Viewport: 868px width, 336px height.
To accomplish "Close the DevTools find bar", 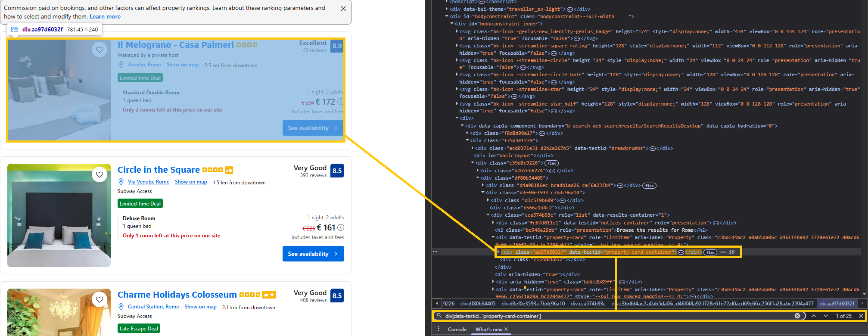I will click(x=861, y=316).
